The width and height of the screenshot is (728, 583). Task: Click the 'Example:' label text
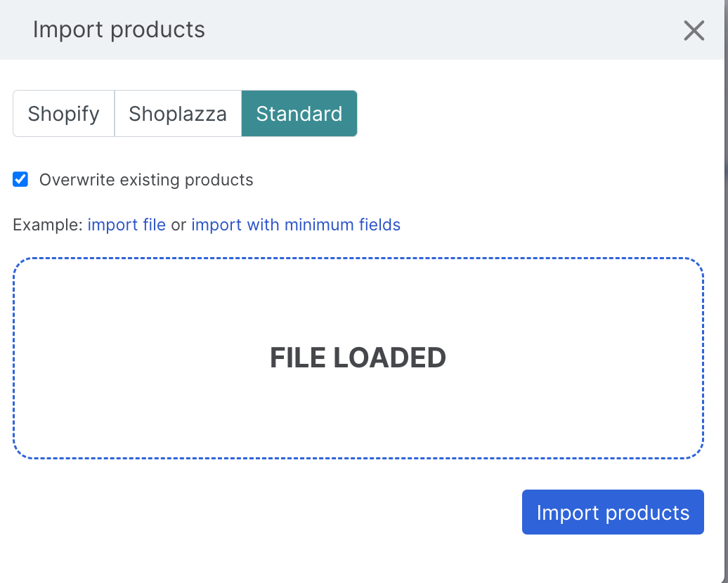pyautogui.click(x=48, y=225)
